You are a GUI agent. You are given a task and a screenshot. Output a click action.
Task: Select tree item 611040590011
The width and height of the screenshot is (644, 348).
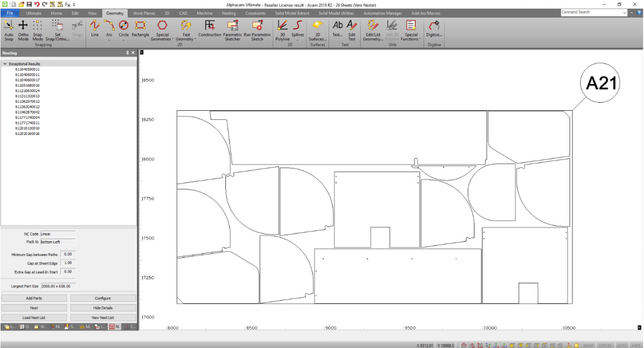tap(27, 69)
